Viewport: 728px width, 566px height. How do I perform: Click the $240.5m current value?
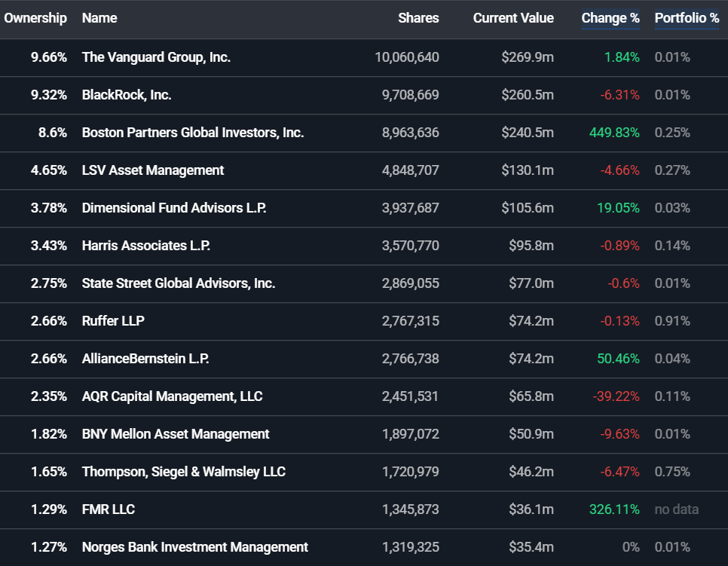tap(528, 133)
